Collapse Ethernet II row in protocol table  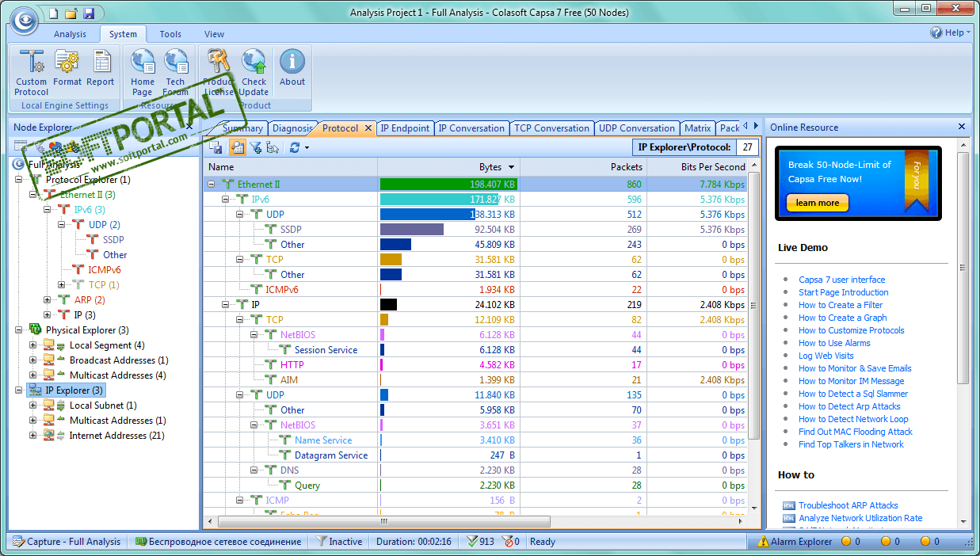click(212, 185)
